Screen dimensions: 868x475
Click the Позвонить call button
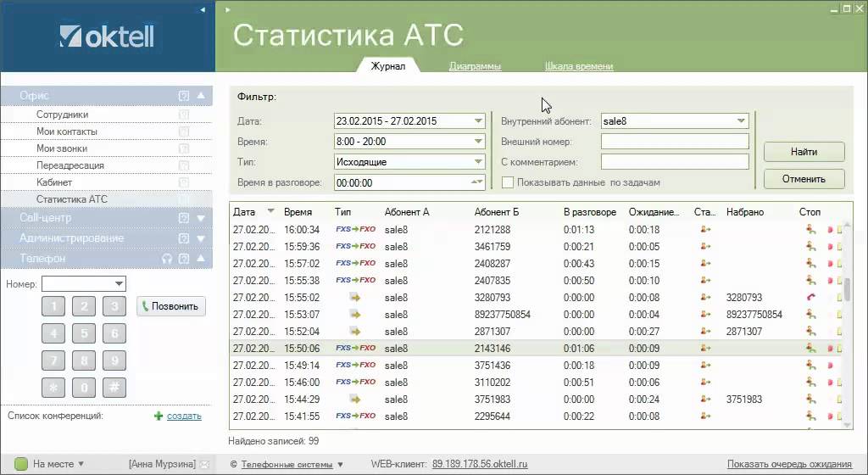point(171,306)
